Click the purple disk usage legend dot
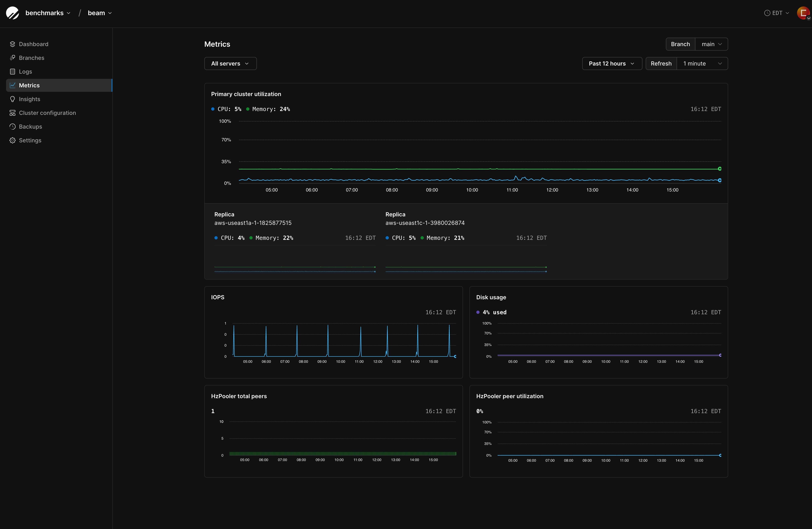 pos(478,312)
